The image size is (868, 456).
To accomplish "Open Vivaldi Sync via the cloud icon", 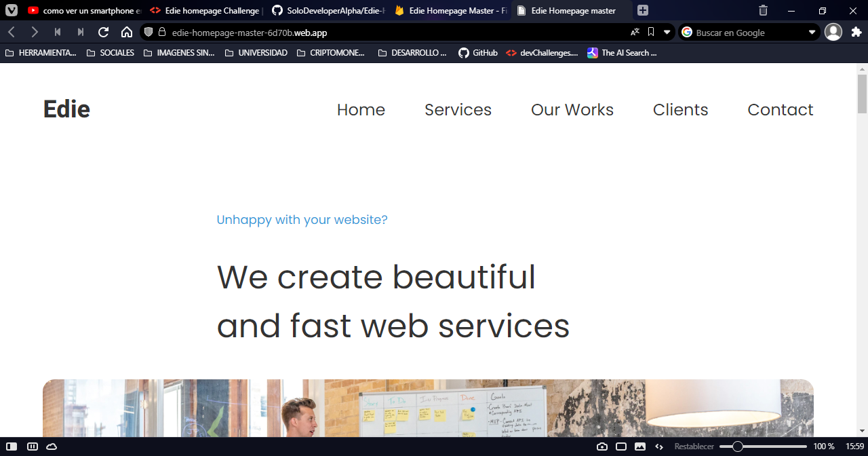I will point(52,446).
